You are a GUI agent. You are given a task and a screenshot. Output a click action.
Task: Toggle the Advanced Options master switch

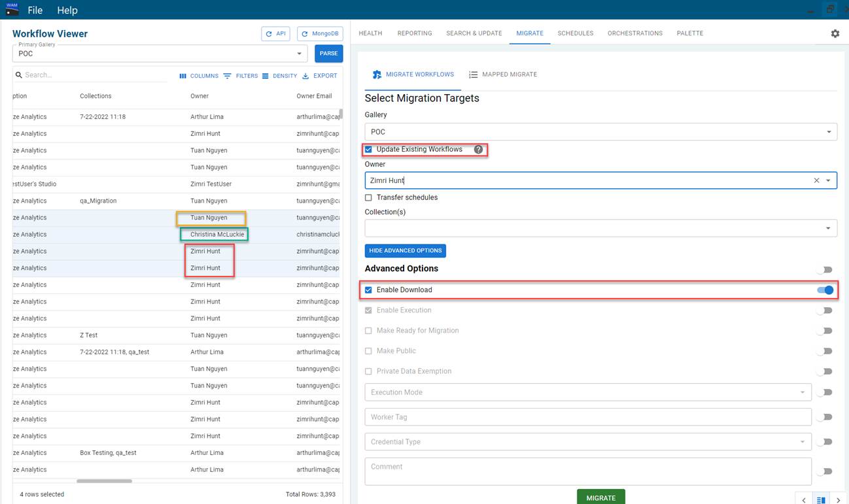(x=826, y=269)
